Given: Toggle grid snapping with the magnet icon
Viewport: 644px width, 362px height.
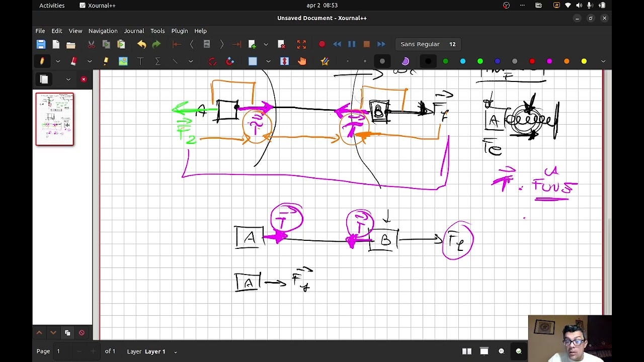Looking at the screenshot, I should 230,61.
